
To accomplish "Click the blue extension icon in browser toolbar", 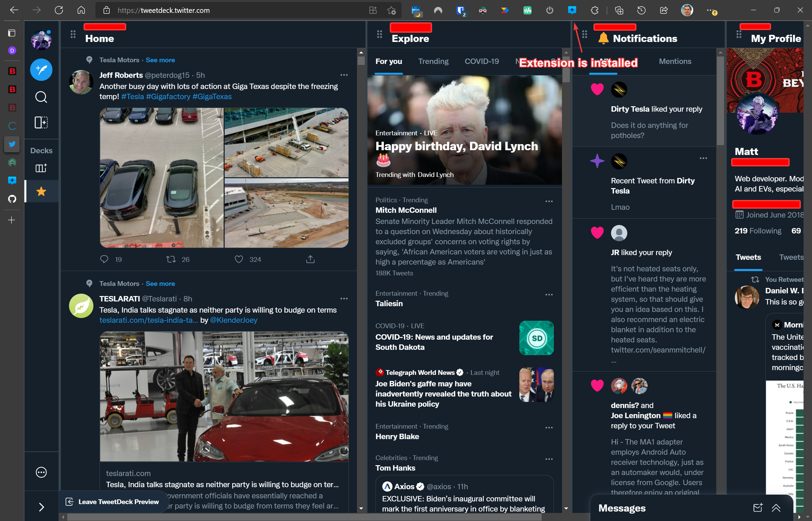I will tap(572, 10).
